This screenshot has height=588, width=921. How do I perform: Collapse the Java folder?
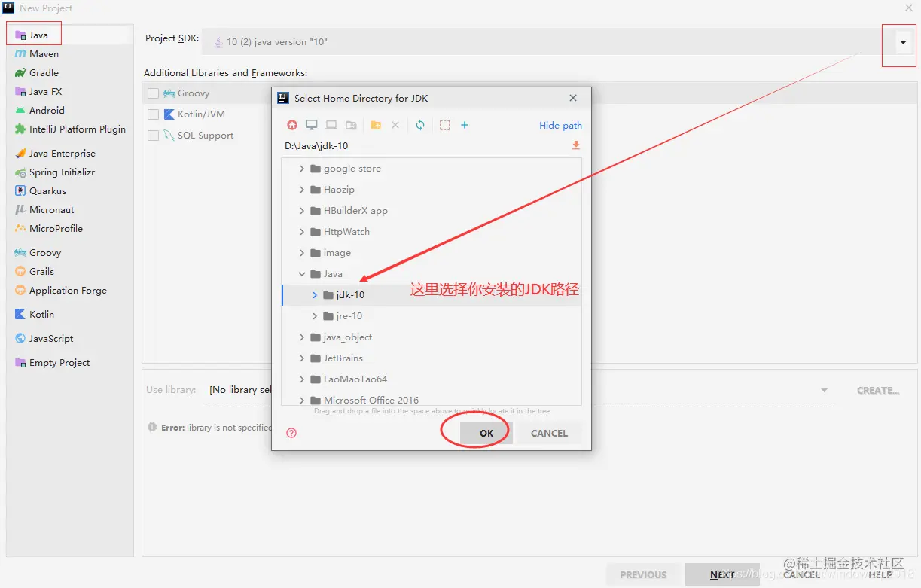302,274
